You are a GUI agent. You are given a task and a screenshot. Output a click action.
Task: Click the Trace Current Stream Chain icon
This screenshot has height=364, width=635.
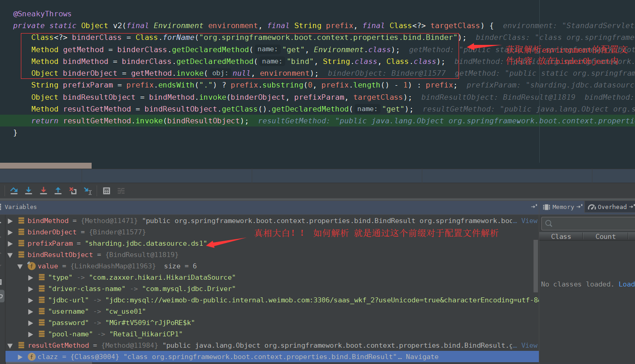(121, 191)
